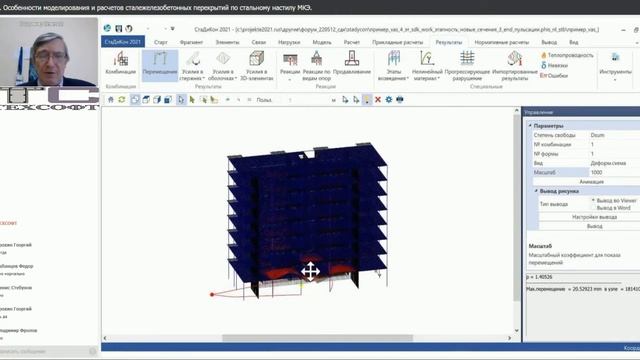Open the Степень свободы value dropdown
The height and width of the screenshot is (360, 640).
614,135
